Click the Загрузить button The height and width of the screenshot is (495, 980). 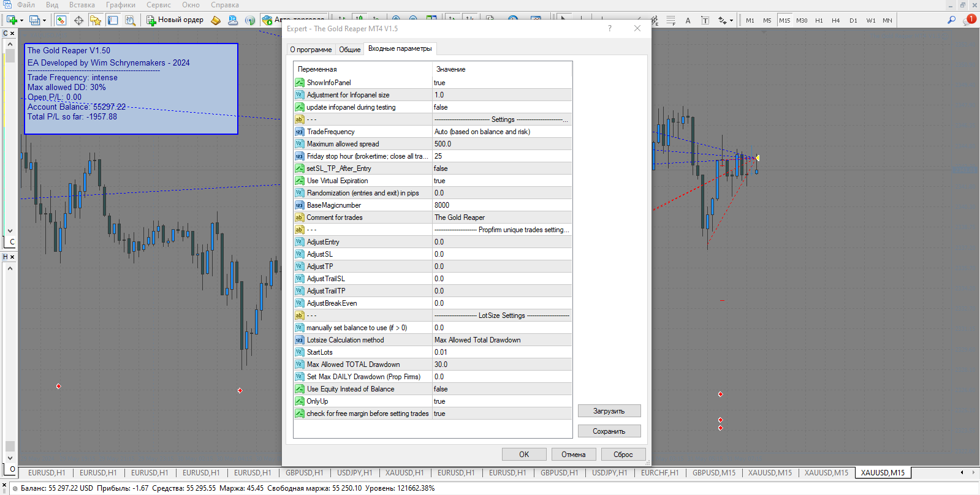click(x=609, y=411)
